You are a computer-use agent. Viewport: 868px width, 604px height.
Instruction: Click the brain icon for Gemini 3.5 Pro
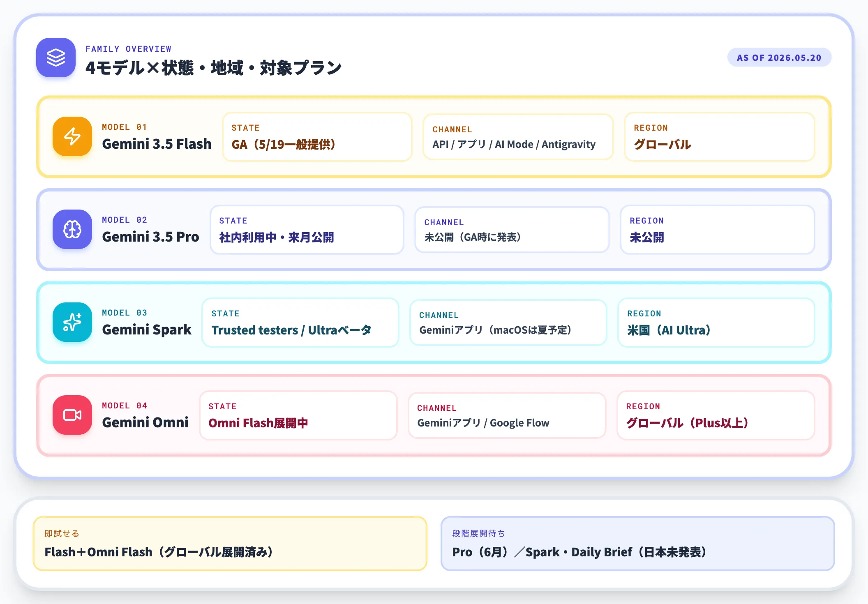[72, 229]
